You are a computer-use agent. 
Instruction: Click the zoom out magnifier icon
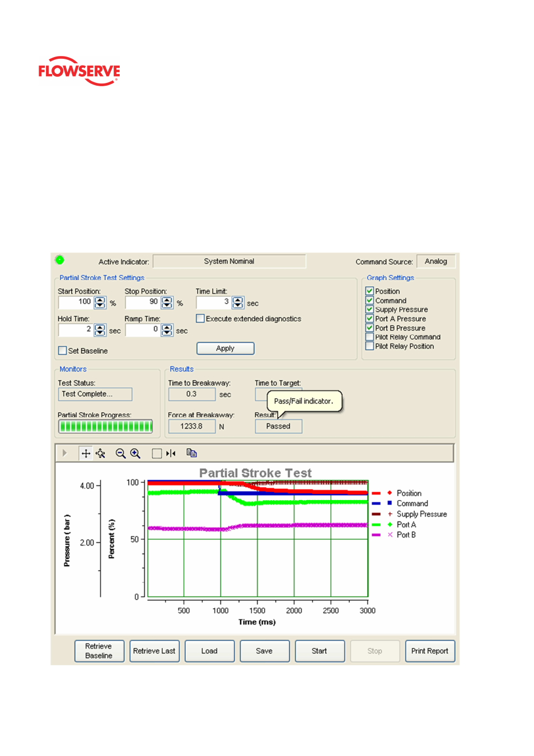[120, 454]
